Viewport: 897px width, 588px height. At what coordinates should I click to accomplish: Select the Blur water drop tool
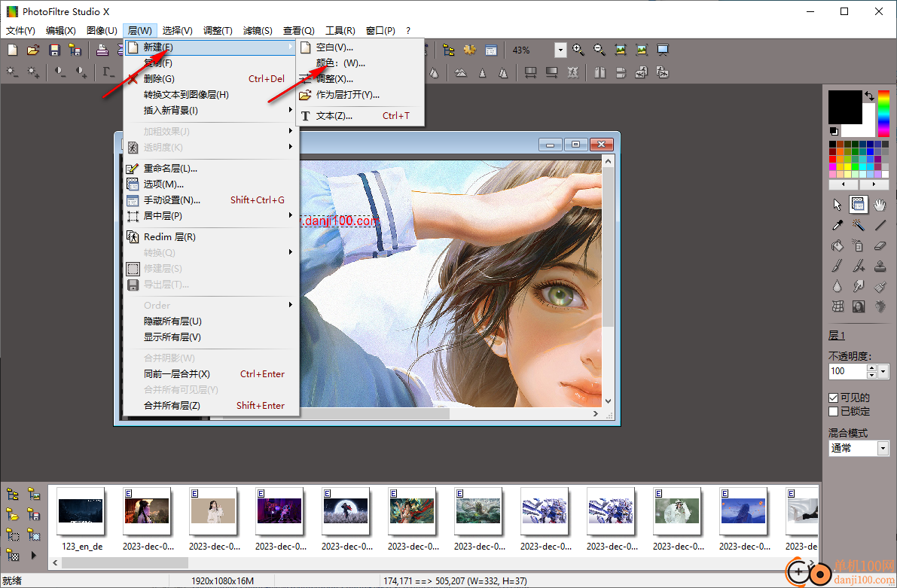pos(837,286)
